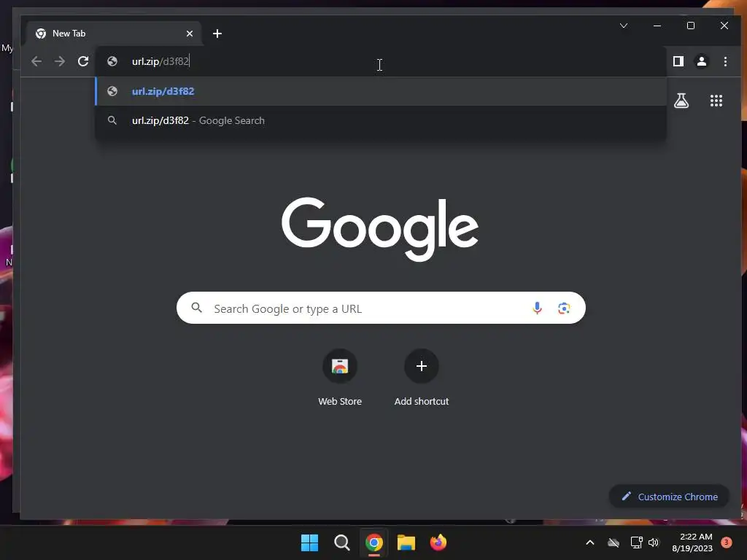Open the side panel

point(678,61)
